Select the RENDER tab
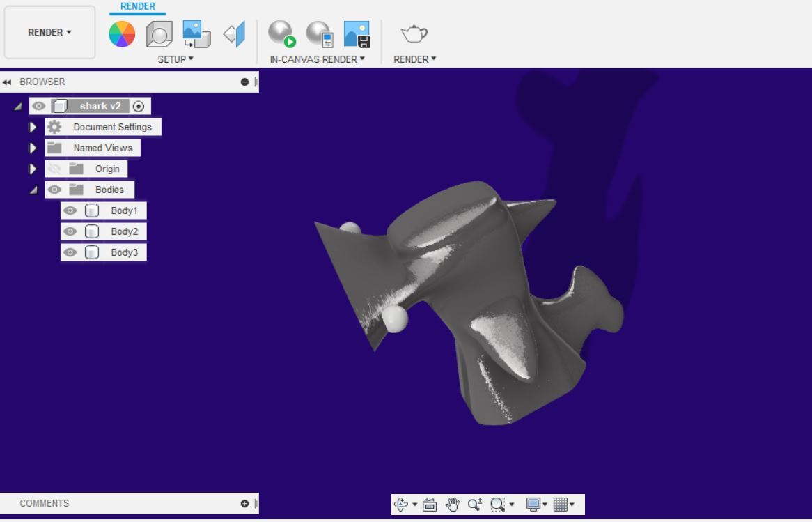 tap(138, 7)
